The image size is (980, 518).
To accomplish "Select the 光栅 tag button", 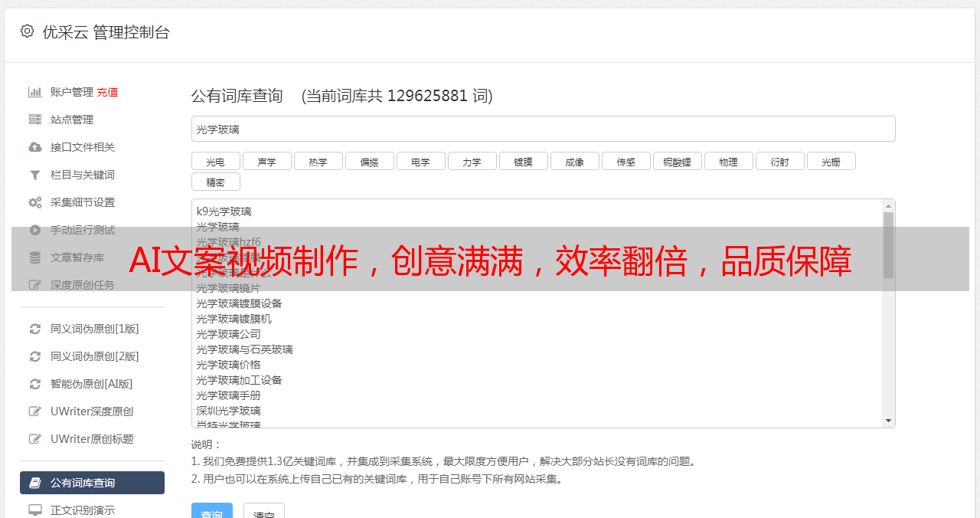I will [x=831, y=161].
